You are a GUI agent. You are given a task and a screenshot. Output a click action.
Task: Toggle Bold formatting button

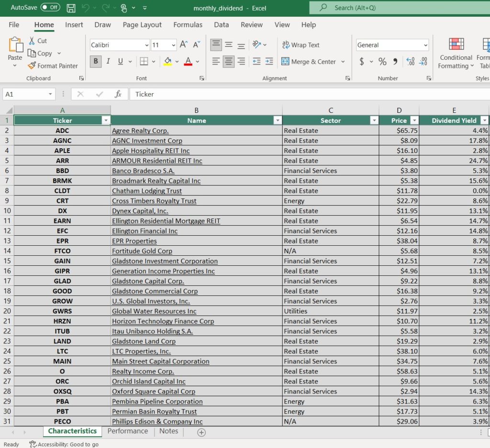coord(96,61)
